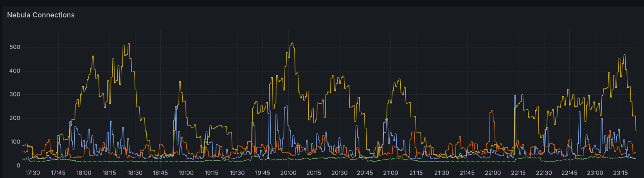The image size is (644, 178).
Task: Click the 400 value on the y-axis
Action: click(x=15, y=71)
